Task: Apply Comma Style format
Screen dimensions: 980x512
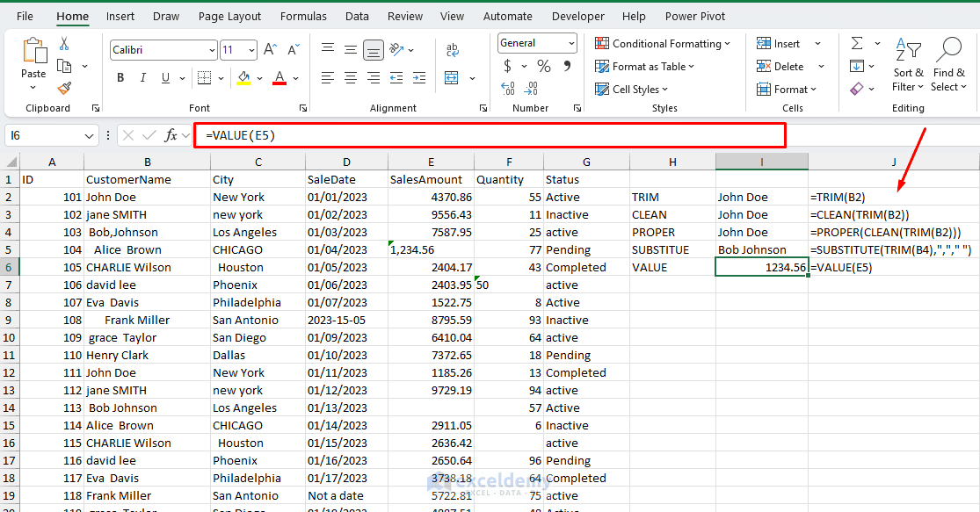Action: [x=567, y=66]
